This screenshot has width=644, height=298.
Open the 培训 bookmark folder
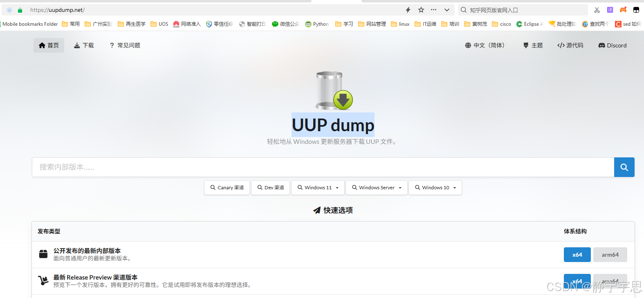pyautogui.click(x=450, y=24)
